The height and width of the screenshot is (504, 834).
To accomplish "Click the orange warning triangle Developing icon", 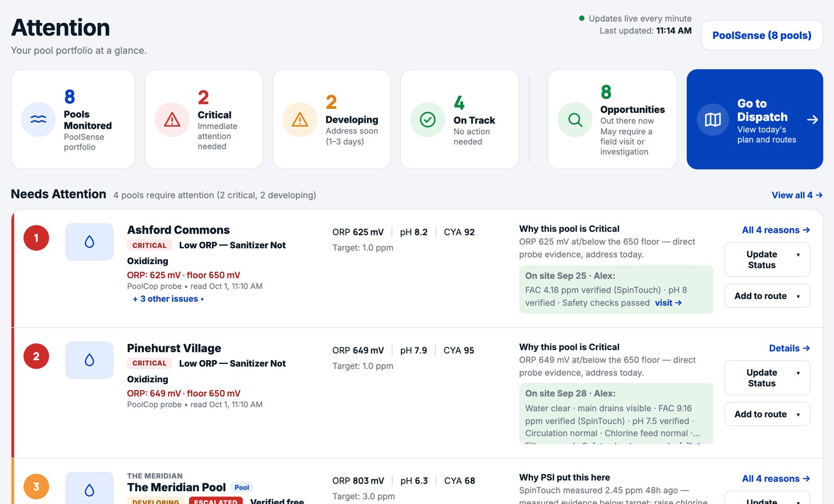I will click(300, 119).
